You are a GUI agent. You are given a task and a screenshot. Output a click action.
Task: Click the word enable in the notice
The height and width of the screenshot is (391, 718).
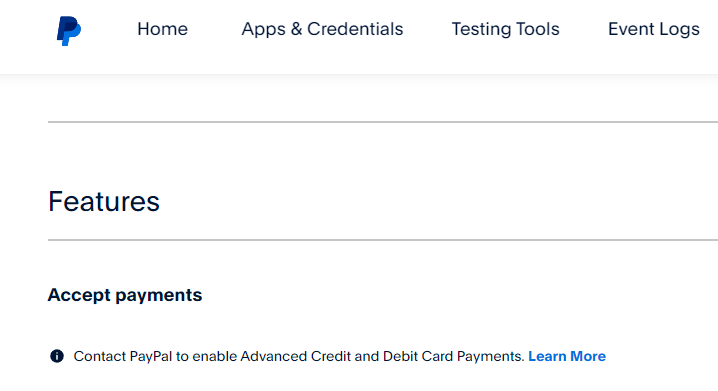[x=214, y=356]
